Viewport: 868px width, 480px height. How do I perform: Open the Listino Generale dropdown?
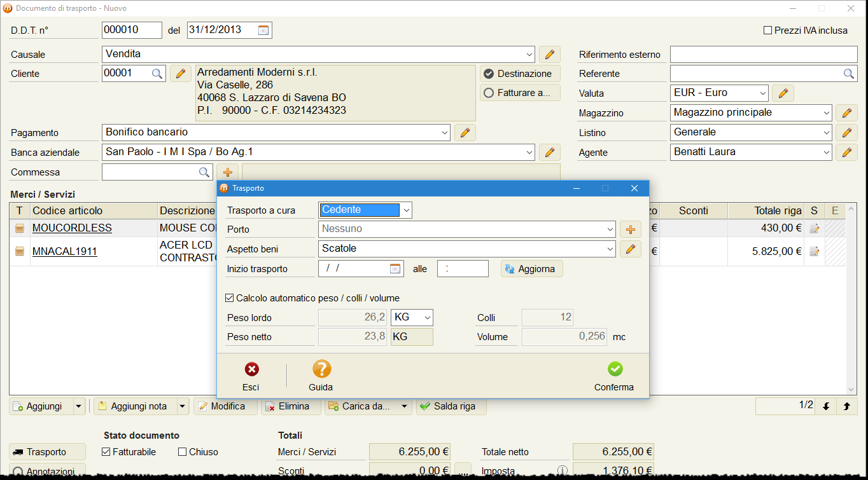(x=827, y=133)
